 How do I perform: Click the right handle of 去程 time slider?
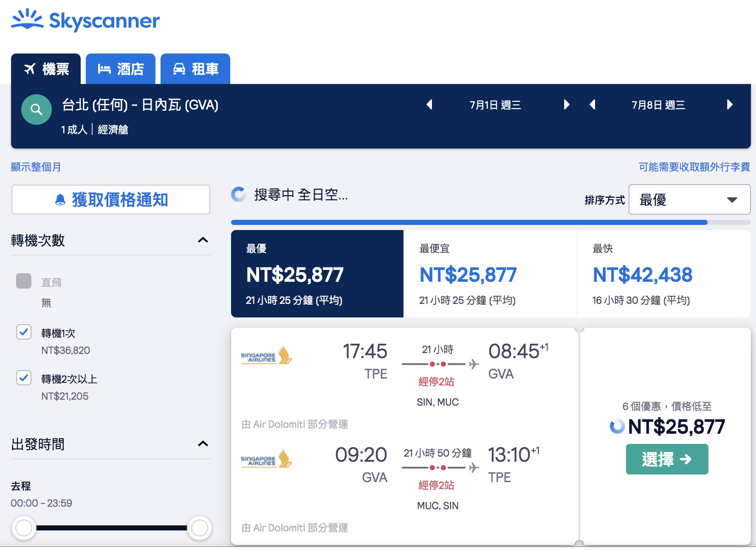[x=200, y=528]
